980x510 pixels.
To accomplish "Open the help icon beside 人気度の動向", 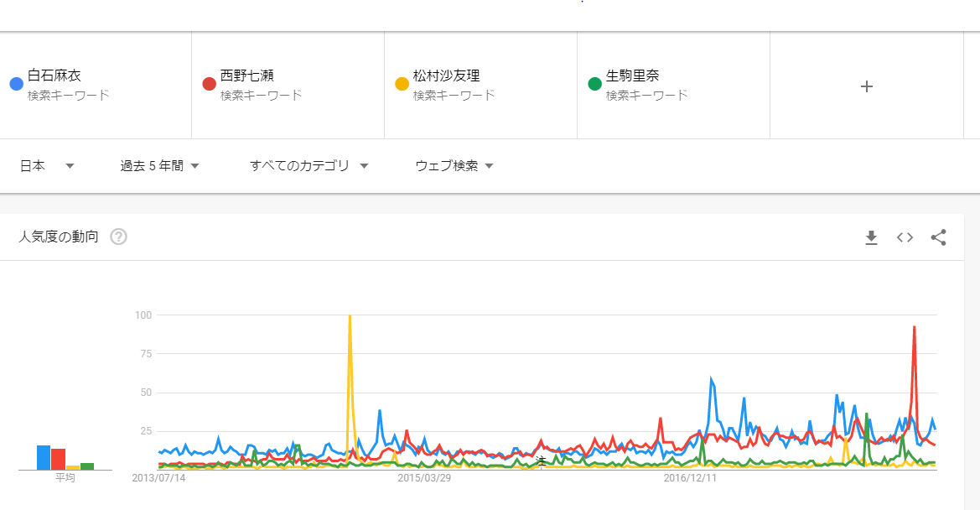I will coord(119,237).
